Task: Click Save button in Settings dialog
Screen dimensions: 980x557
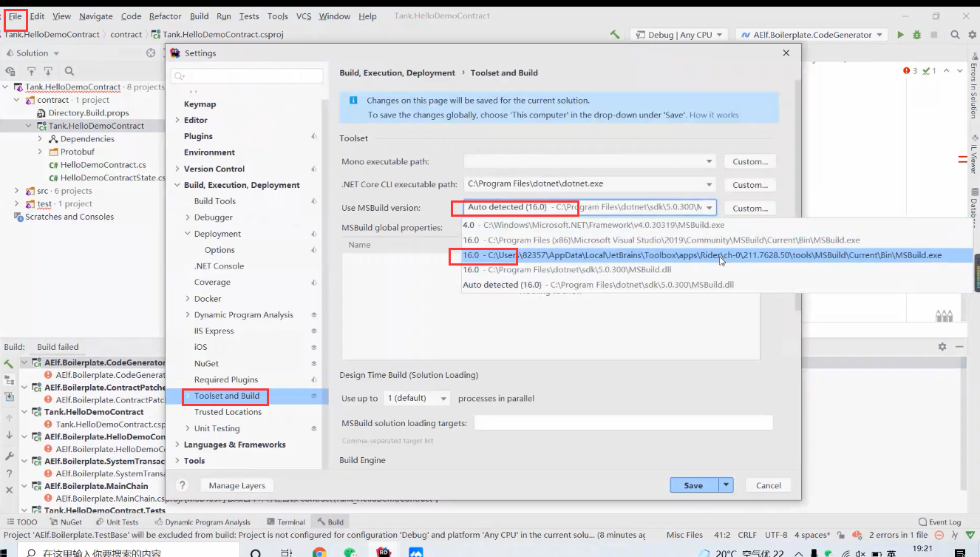Action: point(693,485)
